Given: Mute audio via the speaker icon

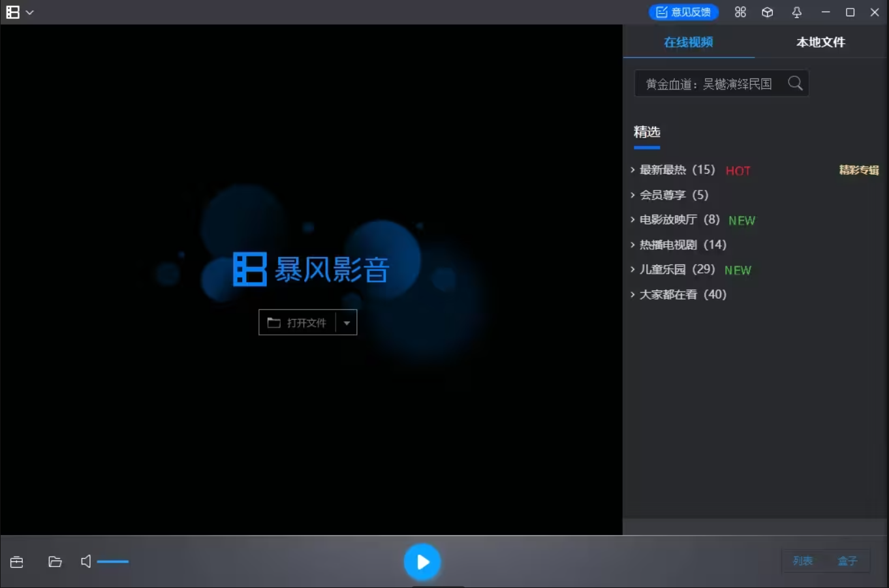Looking at the screenshot, I should pyautogui.click(x=86, y=561).
